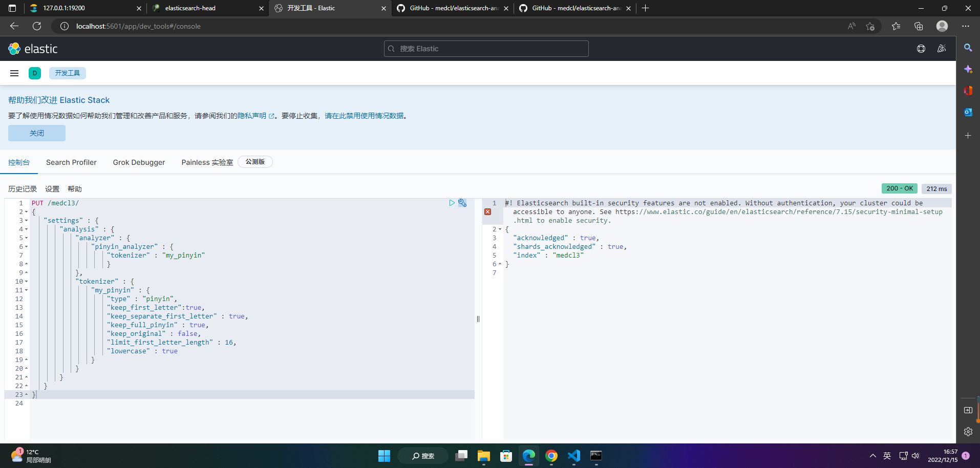Collapse the "settings" block on line 3
This screenshot has height=468, width=980.
(26, 221)
